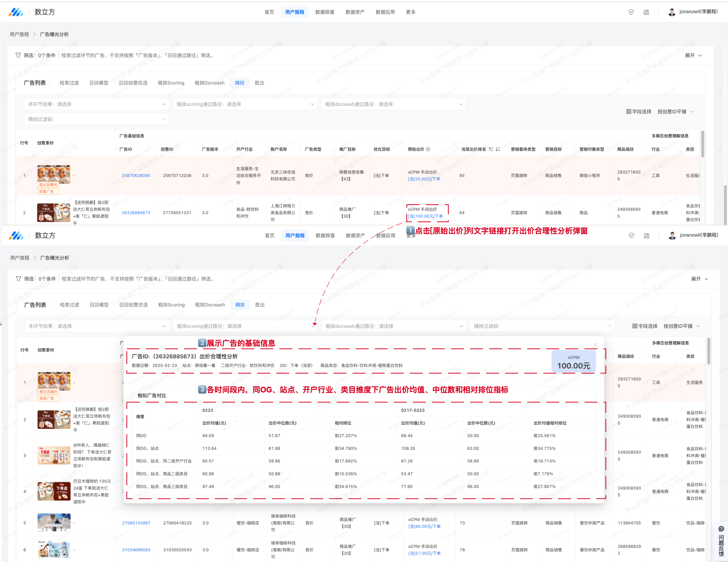Click document icon in the topmost header
Image resolution: width=728 pixels, height=562 pixels.
click(x=646, y=12)
